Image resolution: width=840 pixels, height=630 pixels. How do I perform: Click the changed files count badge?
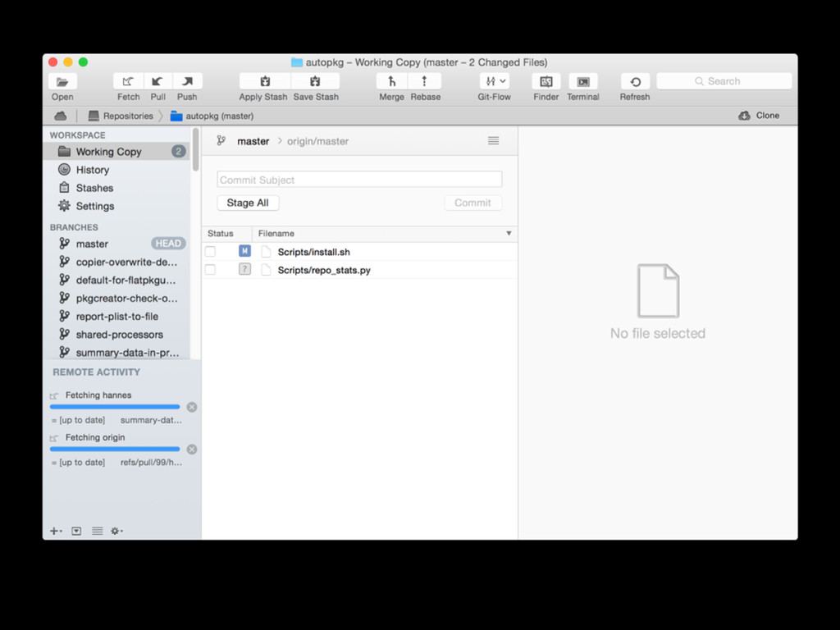(178, 152)
